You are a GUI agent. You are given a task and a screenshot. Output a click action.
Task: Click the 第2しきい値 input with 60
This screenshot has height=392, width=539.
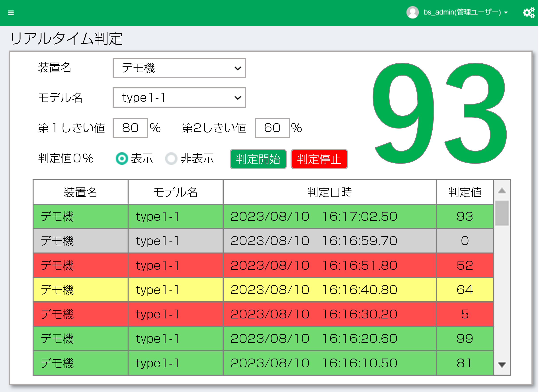[272, 128]
